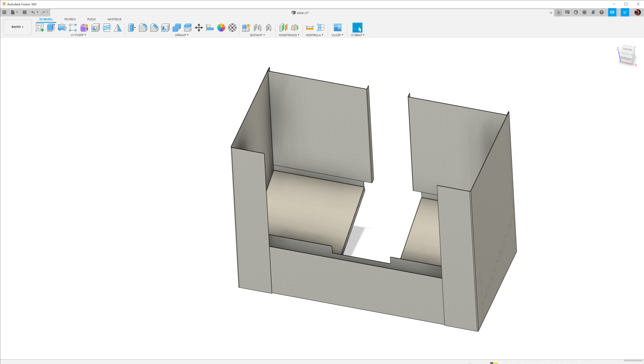Activate the Extrude tool
The image size is (644, 364).
[51, 28]
